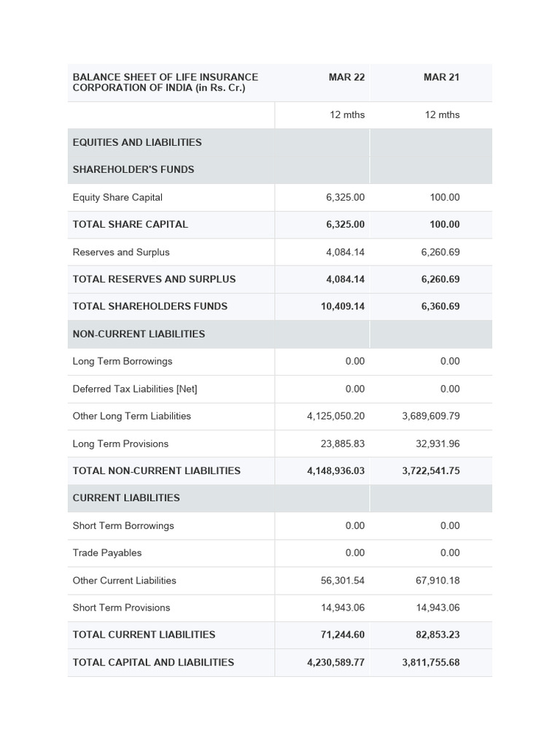560x747 pixels.
Task: Click the Equity Share Capital row label
Action: pyautogui.click(x=117, y=197)
